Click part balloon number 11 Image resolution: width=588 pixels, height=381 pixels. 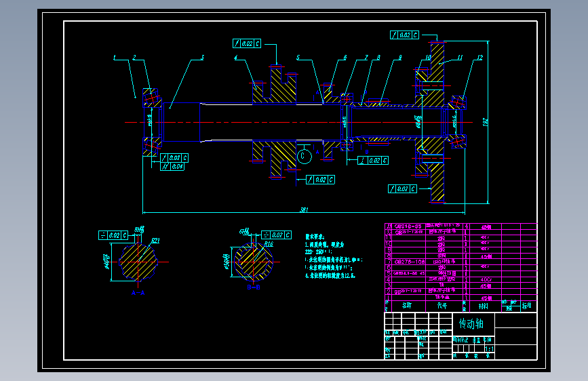[460, 58]
